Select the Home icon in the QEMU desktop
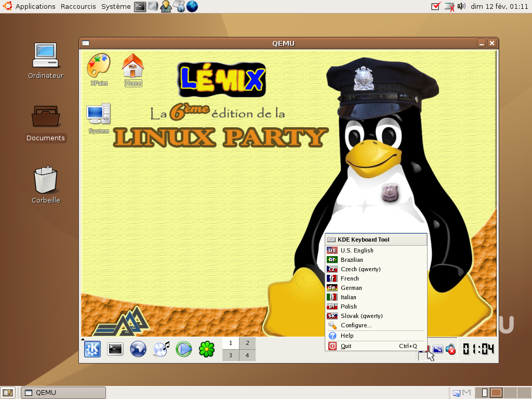 tap(133, 70)
